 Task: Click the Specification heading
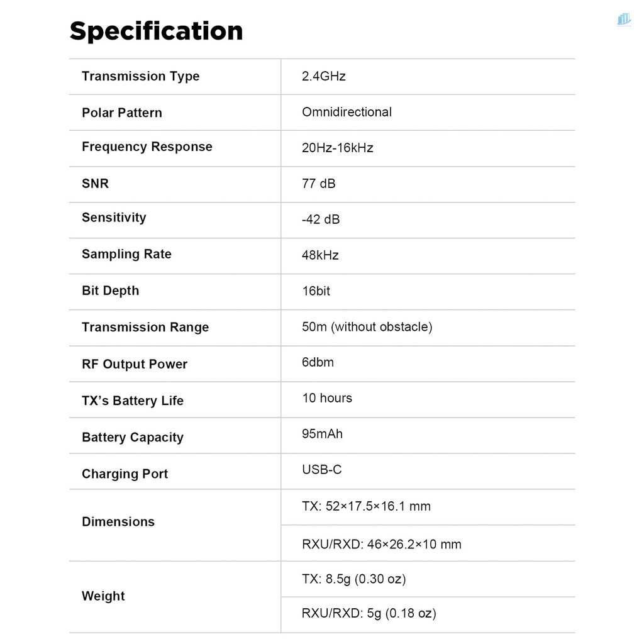pos(156,31)
